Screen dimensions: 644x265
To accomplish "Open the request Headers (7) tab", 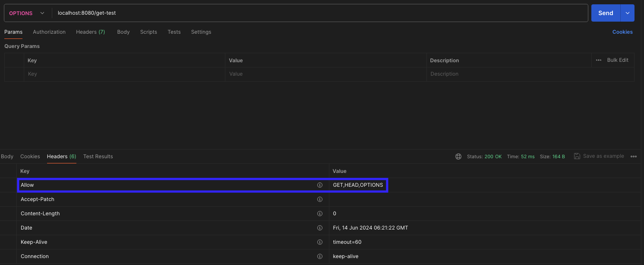I will (x=90, y=32).
